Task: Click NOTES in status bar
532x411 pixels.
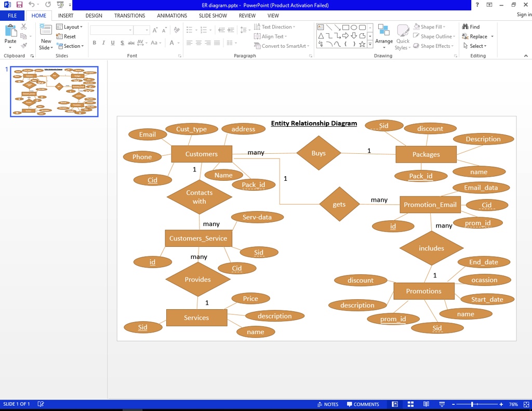Action: point(328,404)
